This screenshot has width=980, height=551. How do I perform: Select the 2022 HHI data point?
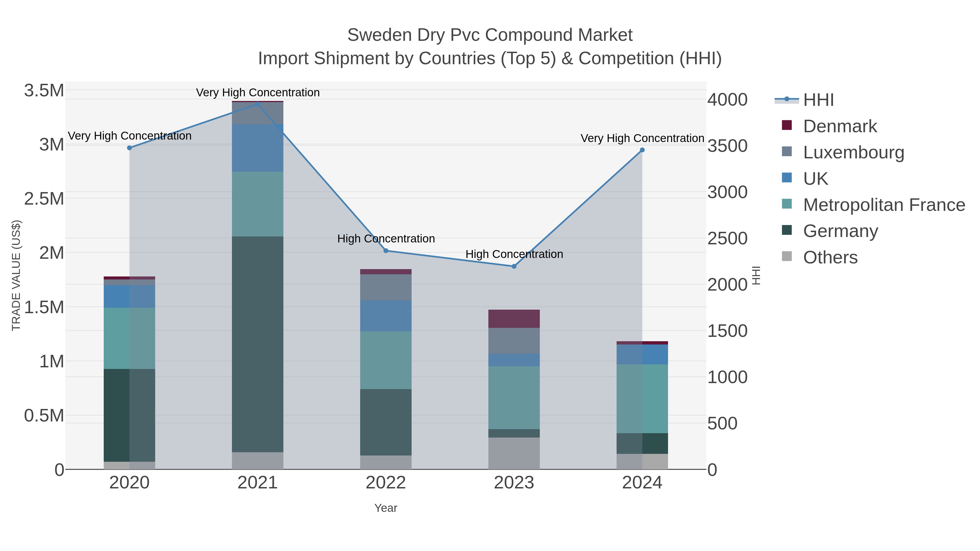click(386, 251)
